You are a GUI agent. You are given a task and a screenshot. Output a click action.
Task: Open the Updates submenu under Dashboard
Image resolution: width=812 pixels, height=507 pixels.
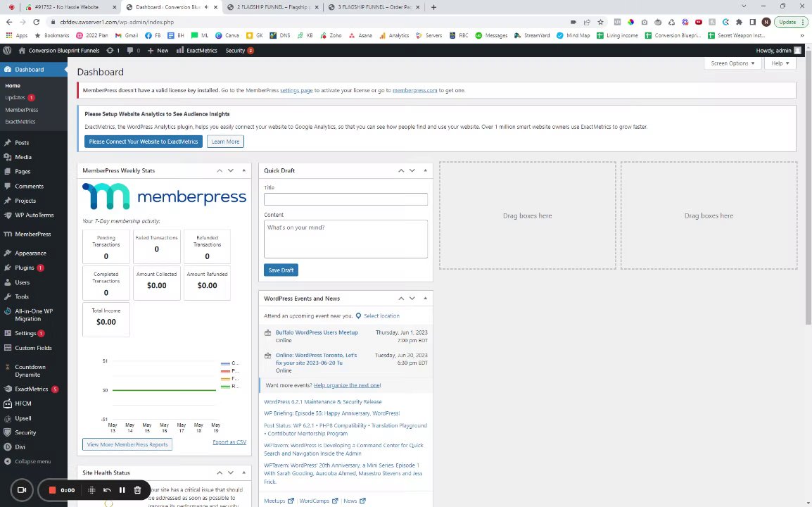tap(15, 97)
